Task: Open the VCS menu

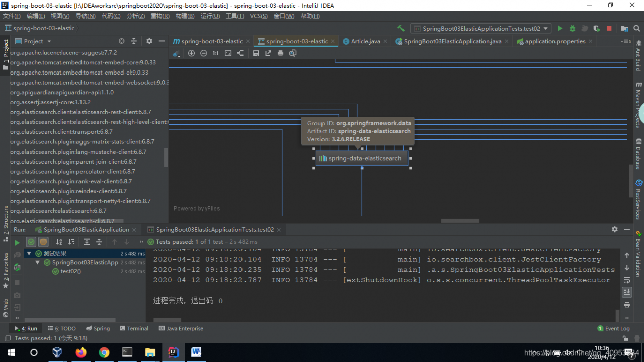Action: click(x=259, y=16)
